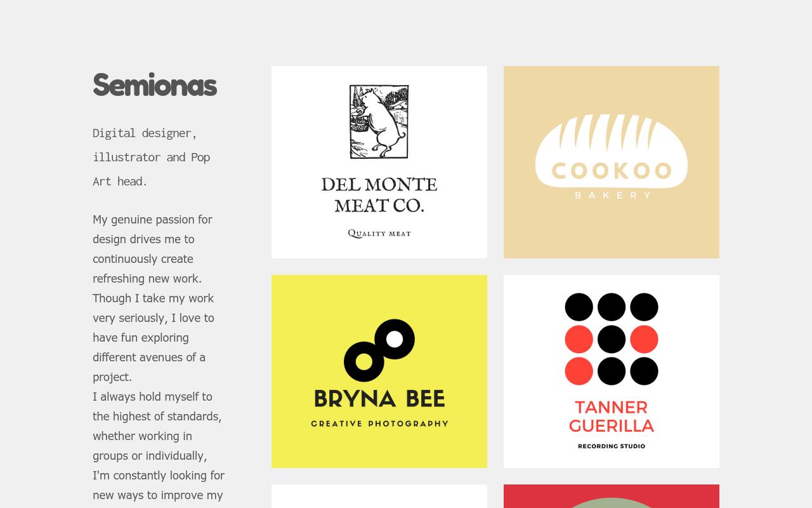Open the red "Tanner Guerilla" title text
The image size is (812, 508).
coord(612,417)
